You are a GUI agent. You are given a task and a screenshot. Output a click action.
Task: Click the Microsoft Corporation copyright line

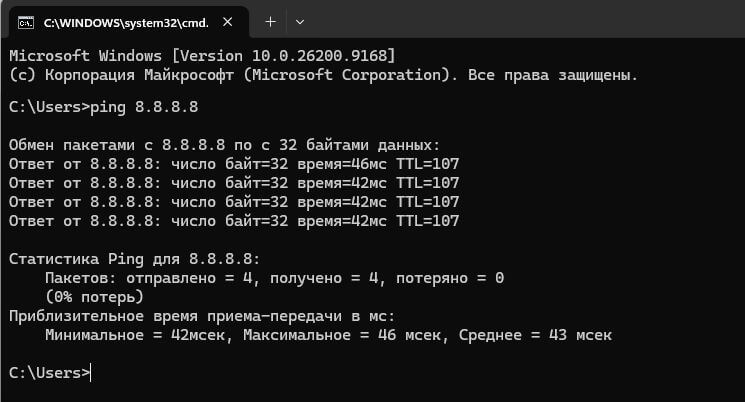pyautogui.click(x=323, y=75)
